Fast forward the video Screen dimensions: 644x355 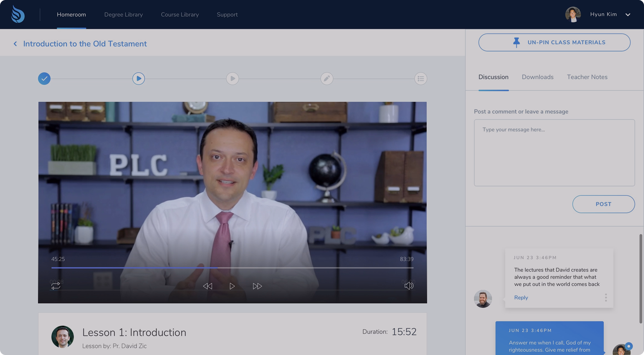257,286
